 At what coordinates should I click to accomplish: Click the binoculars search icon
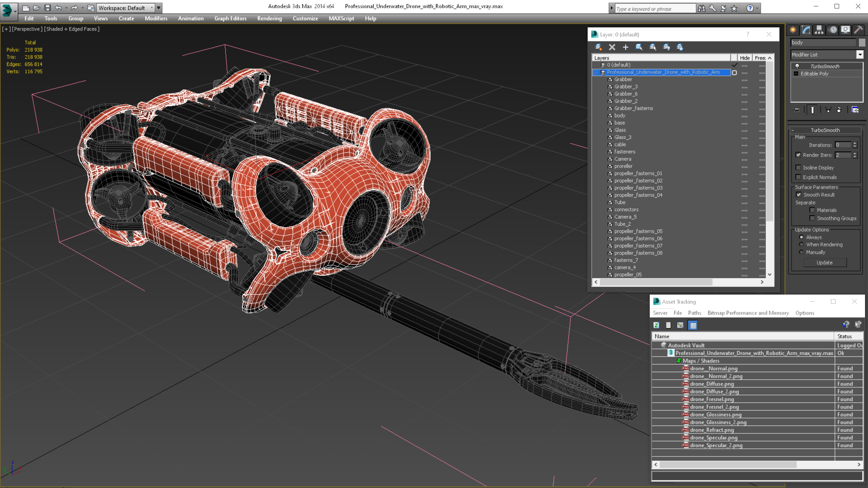tap(702, 8)
